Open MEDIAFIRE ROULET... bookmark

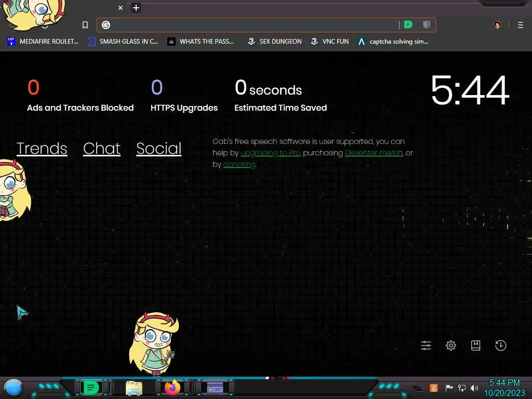click(43, 42)
